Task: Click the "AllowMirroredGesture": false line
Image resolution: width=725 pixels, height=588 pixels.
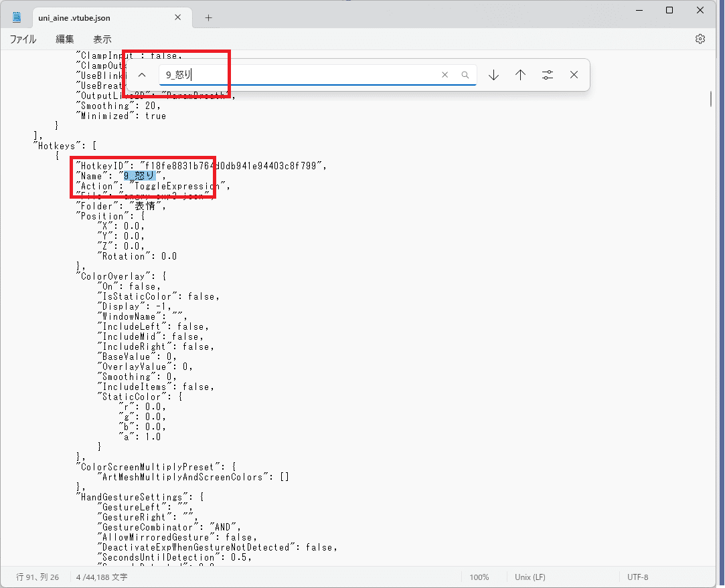Action: coord(177,538)
